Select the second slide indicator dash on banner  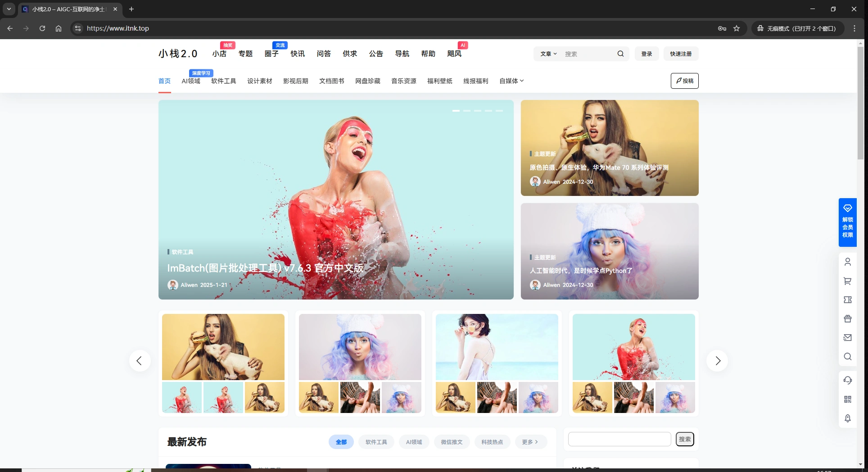pyautogui.click(x=467, y=111)
